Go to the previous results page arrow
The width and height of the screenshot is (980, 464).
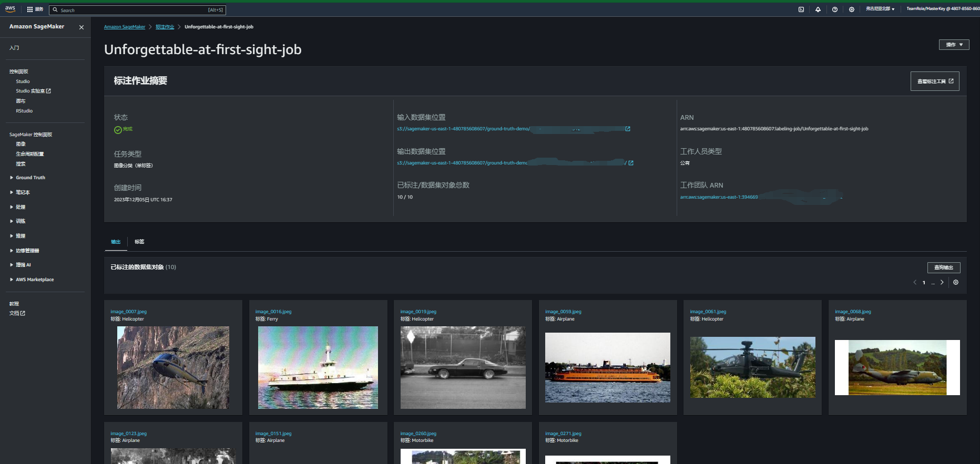pos(915,282)
